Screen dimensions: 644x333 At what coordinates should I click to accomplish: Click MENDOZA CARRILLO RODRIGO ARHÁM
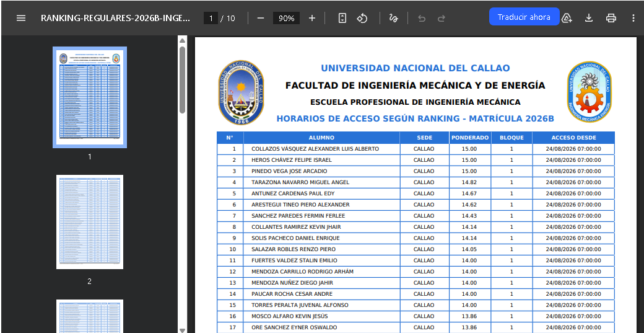(302, 272)
